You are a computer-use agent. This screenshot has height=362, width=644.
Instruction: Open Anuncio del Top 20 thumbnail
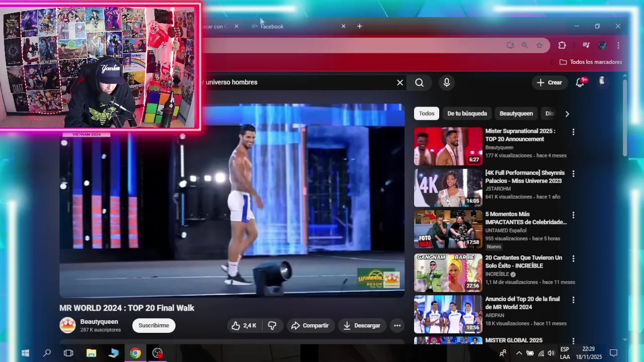(x=448, y=314)
